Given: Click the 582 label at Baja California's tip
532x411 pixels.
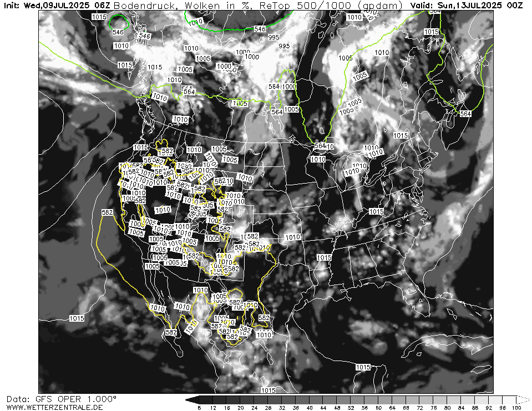Looking at the screenshot, I should pyautogui.click(x=171, y=332).
